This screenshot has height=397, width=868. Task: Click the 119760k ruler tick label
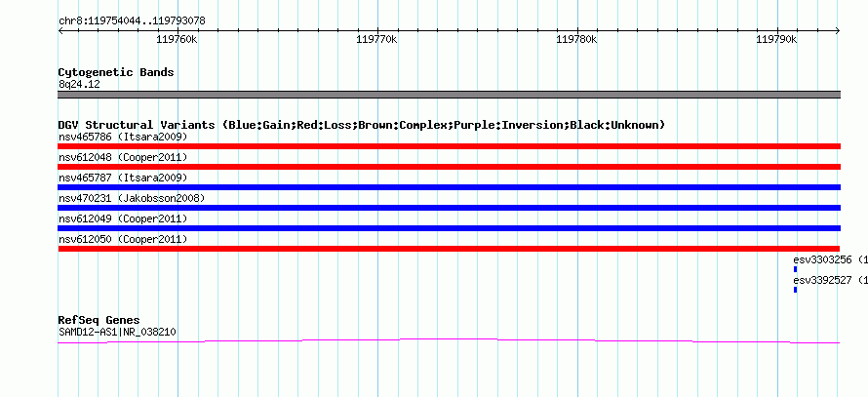click(x=178, y=39)
